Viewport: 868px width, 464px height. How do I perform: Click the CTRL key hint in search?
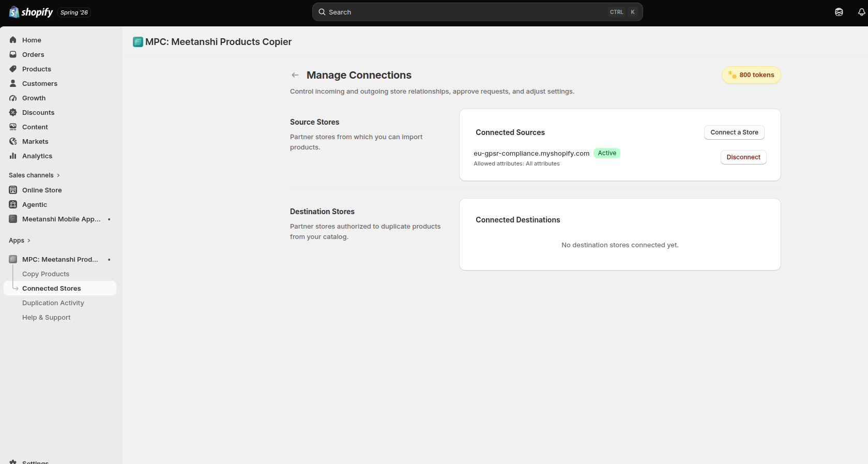click(616, 12)
